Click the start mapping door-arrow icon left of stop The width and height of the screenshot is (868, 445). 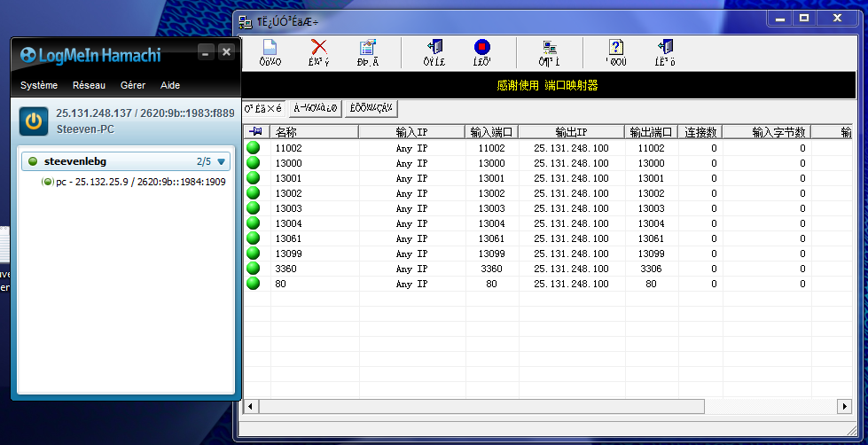434,46
